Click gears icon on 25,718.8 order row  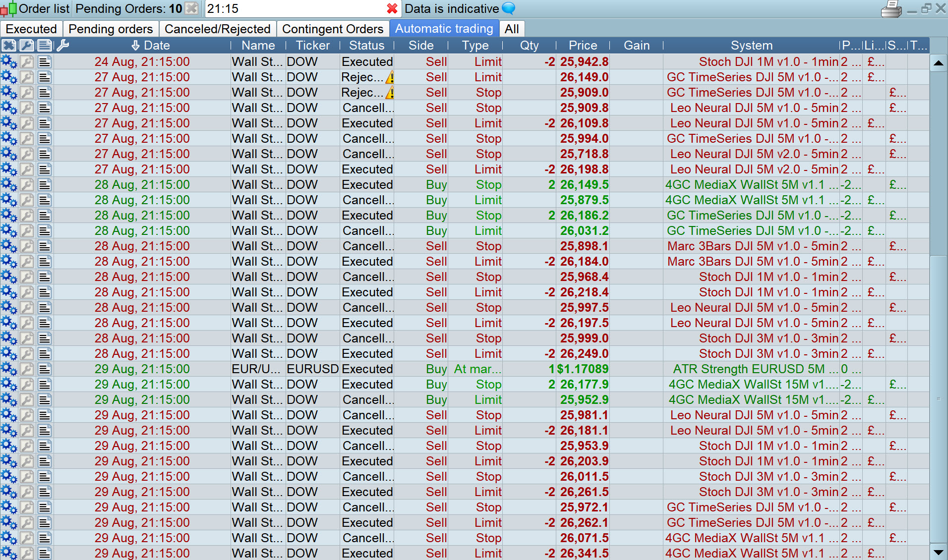[x=9, y=154]
